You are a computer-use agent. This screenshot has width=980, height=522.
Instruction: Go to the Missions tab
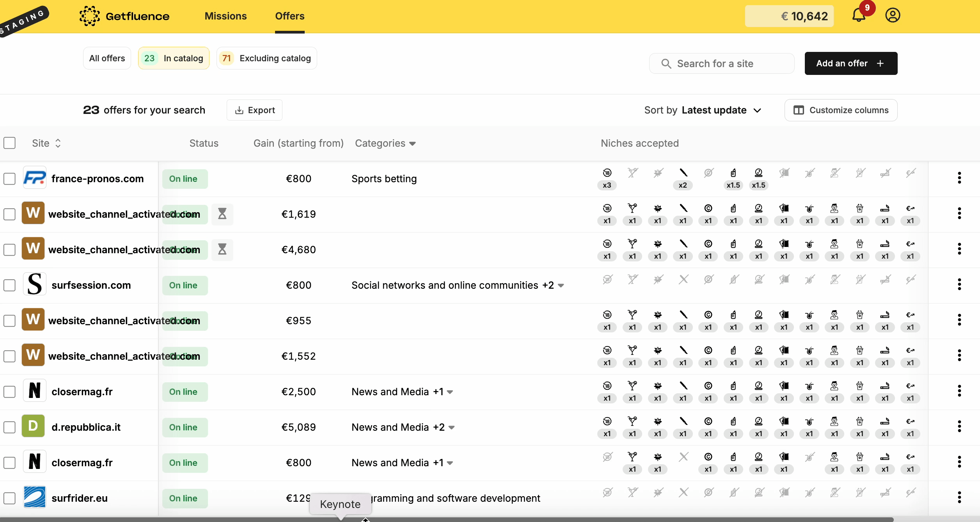tap(225, 16)
